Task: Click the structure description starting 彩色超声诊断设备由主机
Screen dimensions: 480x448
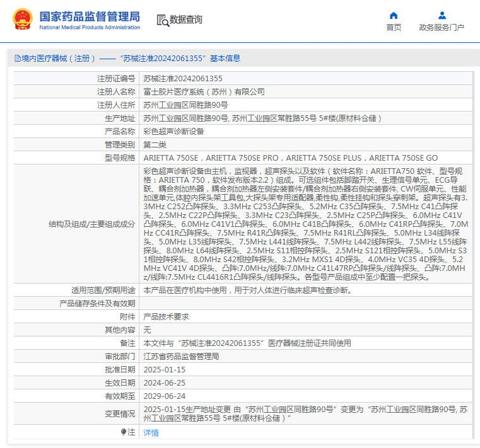Action: (x=305, y=224)
